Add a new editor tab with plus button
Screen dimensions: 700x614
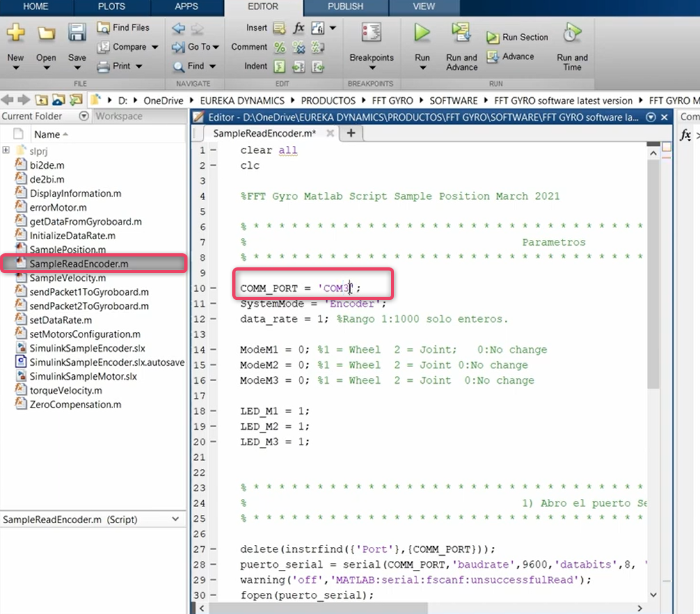pyautogui.click(x=351, y=133)
